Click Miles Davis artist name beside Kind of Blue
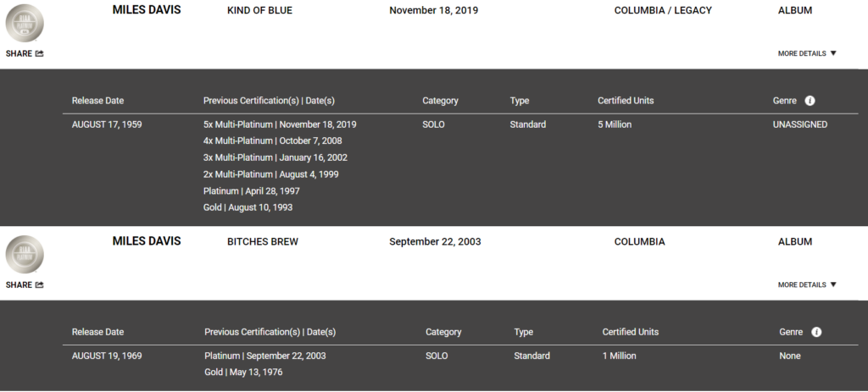Viewport: 868px width, 392px height. (x=147, y=10)
